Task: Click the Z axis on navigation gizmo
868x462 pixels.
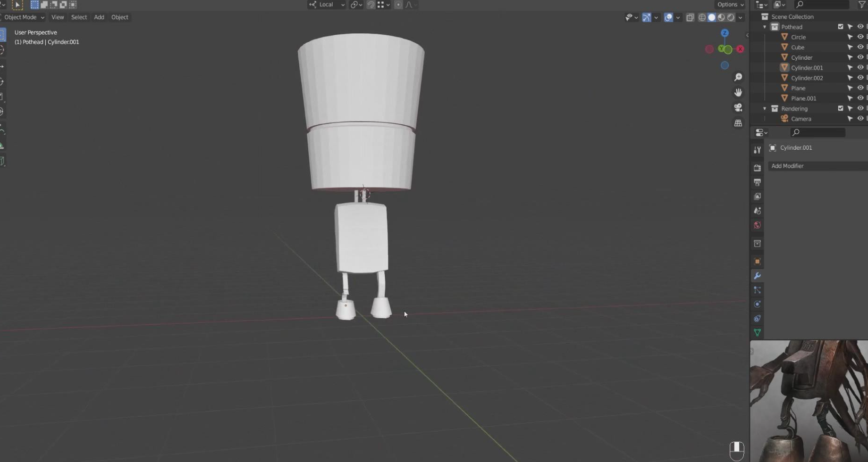Action: pos(725,33)
